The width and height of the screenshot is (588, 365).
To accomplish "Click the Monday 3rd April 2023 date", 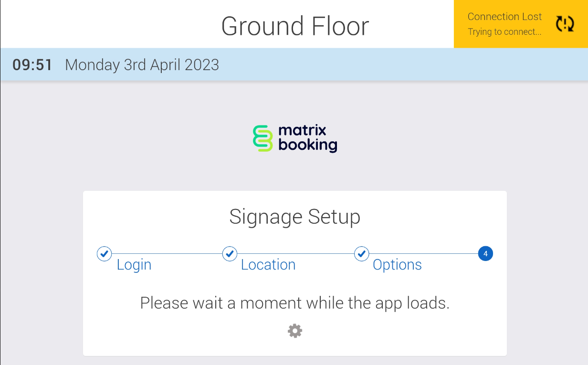I will tap(142, 65).
